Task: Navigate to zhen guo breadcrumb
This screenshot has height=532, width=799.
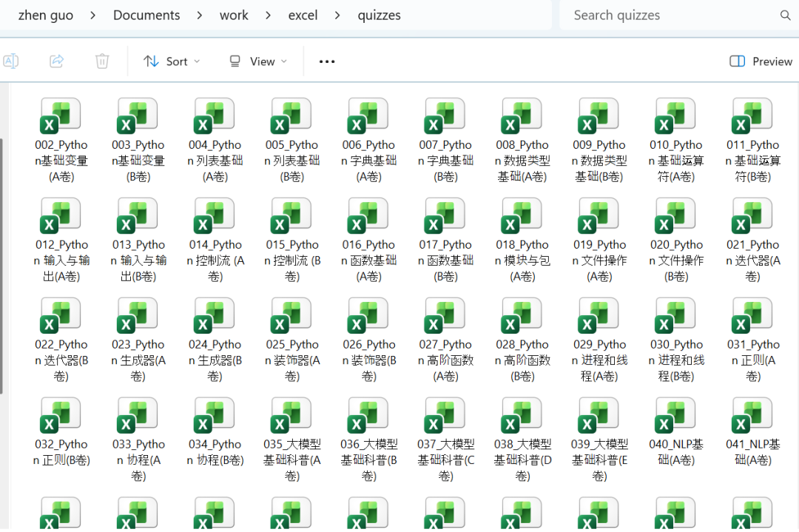Action: coord(45,16)
